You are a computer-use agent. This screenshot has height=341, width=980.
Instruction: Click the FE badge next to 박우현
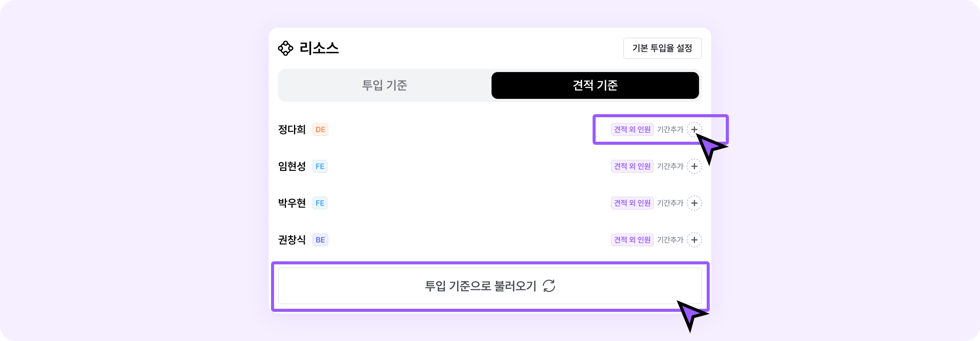pos(320,203)
